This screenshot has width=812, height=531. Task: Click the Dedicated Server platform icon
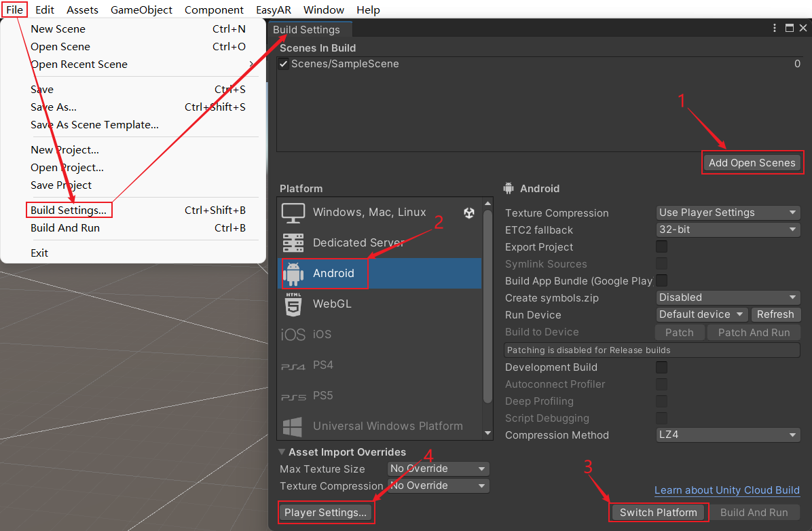tap(293, 243)
